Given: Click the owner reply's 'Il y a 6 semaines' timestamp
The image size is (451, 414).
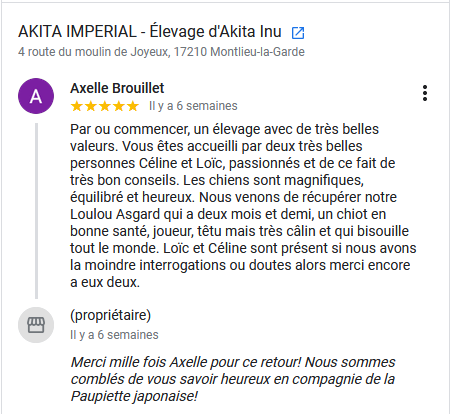Looking at the screenshot, I should pyautogui.click(x=114, y=335).
